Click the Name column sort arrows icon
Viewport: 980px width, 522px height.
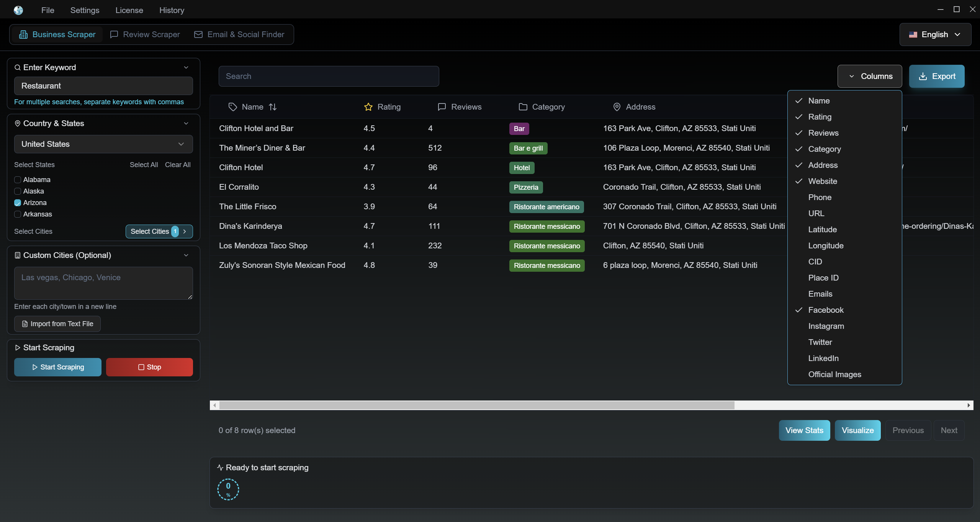[x=273, y=107]
